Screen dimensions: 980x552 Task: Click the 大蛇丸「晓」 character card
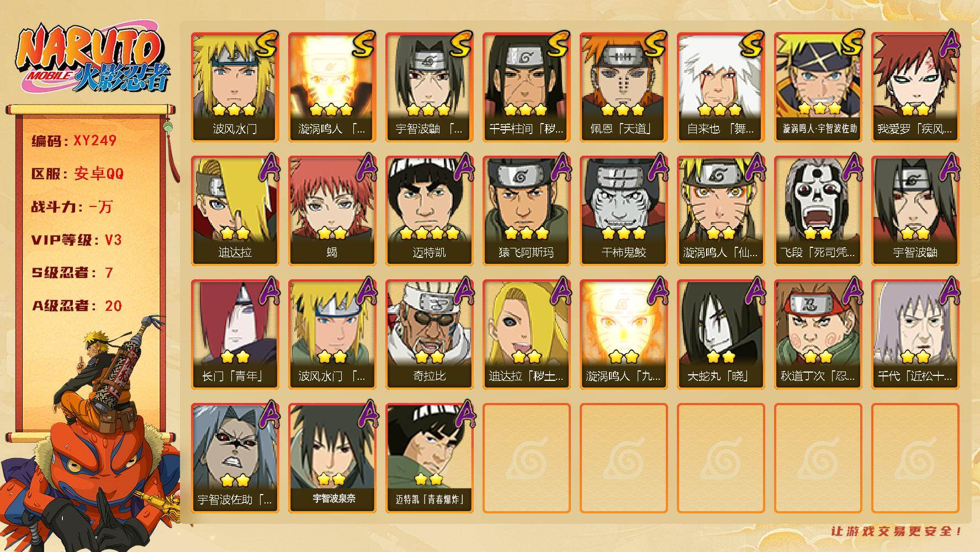point(721,335)
